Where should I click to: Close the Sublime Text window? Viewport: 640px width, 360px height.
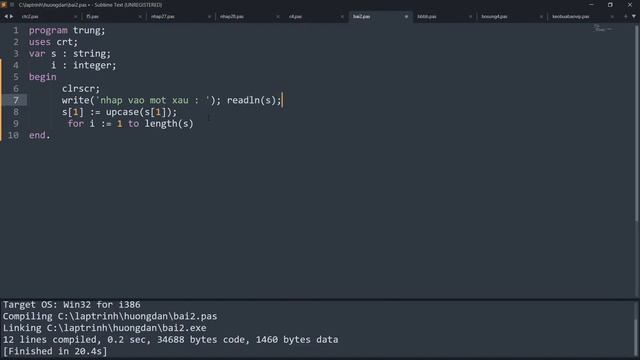630,4
